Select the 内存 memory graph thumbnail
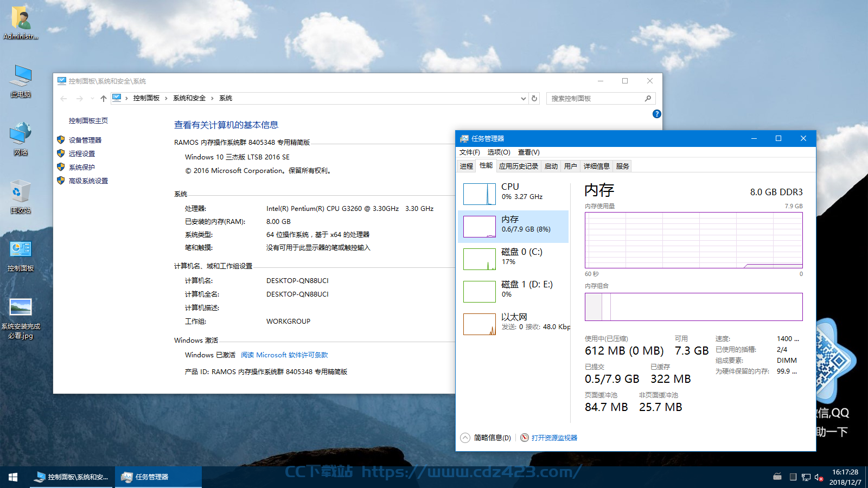 click(480, 226)
